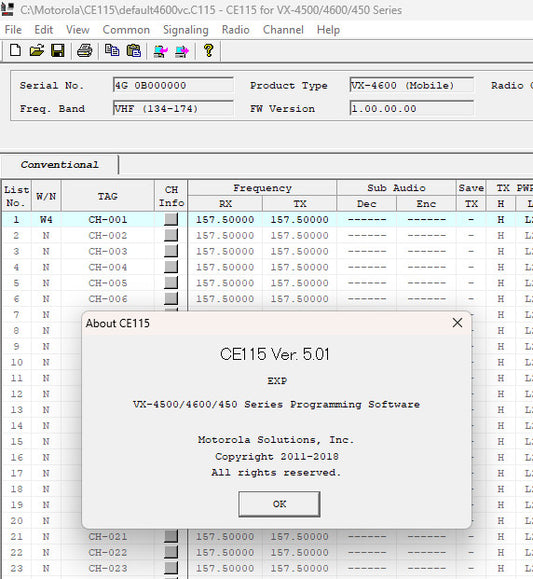Click the Write to radio icon
Viewport: 533px width, 579px height.
click(x=182, y=51)
